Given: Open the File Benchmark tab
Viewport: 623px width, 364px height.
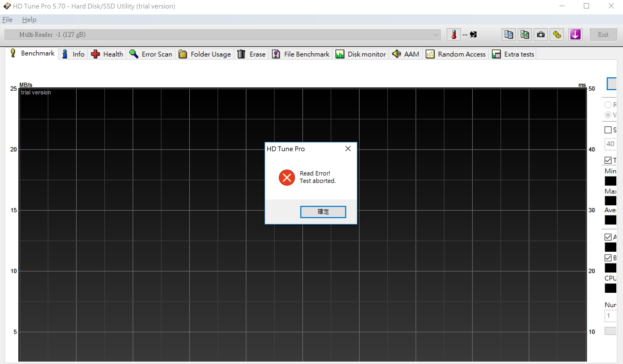Looking at the screenshot, I should pos(301,54).
